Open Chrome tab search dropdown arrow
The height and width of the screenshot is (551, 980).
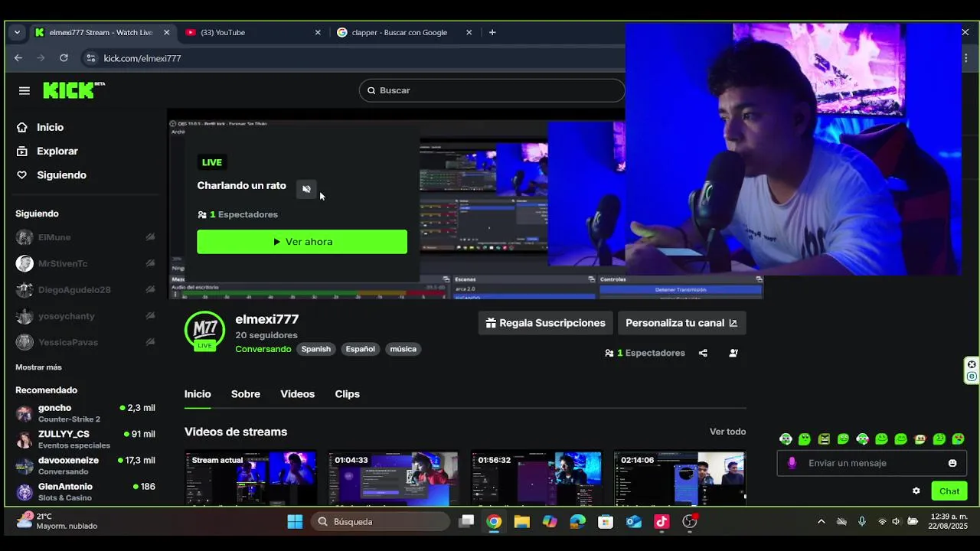click(x=17, y=32)
